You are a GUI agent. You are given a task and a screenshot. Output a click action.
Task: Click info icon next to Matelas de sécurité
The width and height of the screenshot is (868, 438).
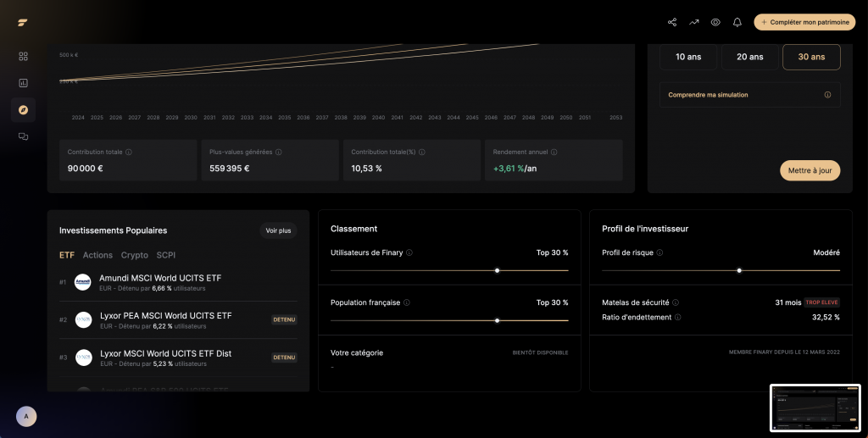[676, 302]
